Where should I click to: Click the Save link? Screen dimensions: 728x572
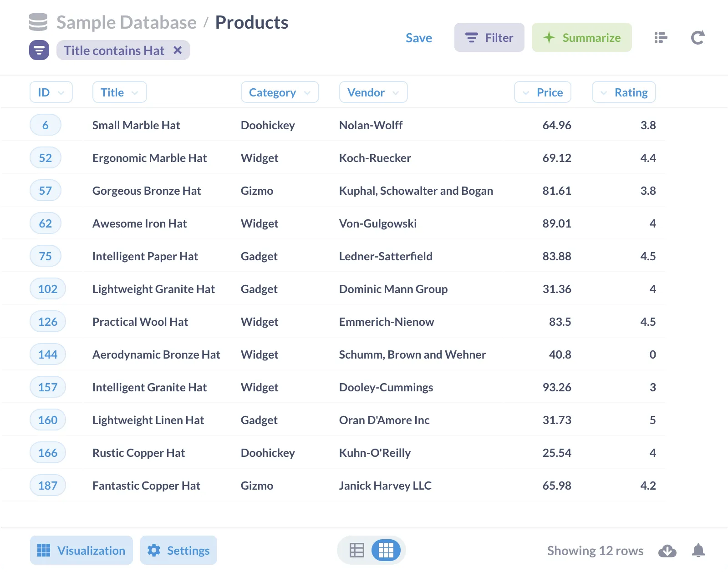(418, 38)
